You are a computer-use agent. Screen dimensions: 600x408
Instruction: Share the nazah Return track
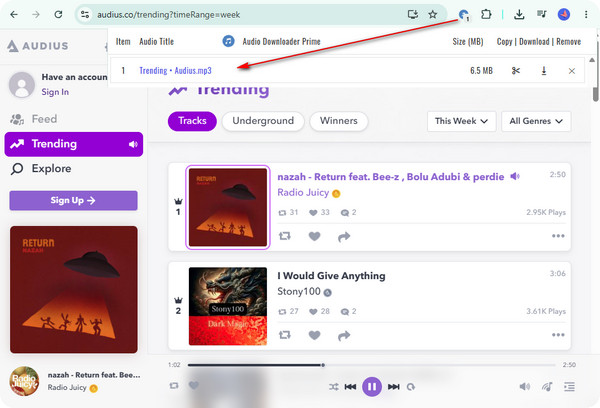pyautogui.click(x=344, y=237)
